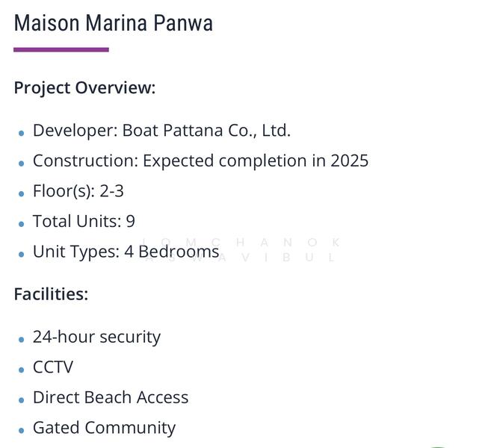The image size is (494, 448).
Task: Click the purple underline beneath the title
Action: point(61,50)
